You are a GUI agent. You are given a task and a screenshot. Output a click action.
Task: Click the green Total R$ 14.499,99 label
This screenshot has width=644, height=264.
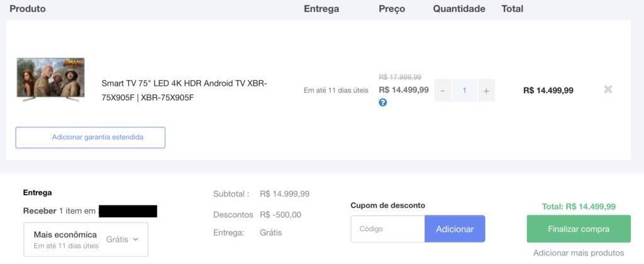579,207
